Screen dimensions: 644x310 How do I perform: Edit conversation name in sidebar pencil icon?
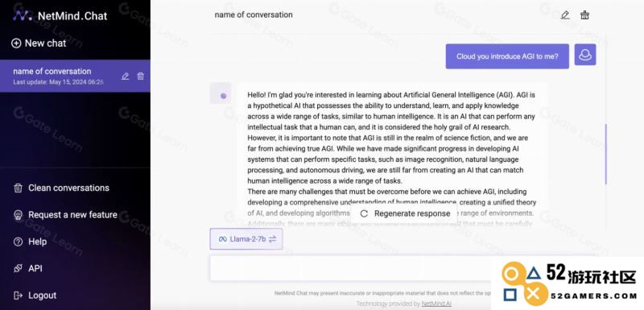coord(126,76)
